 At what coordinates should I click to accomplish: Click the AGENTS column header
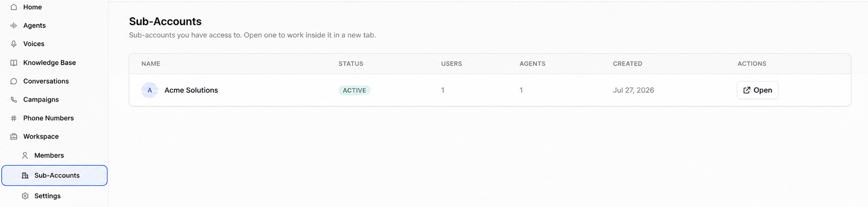point(532,64)
